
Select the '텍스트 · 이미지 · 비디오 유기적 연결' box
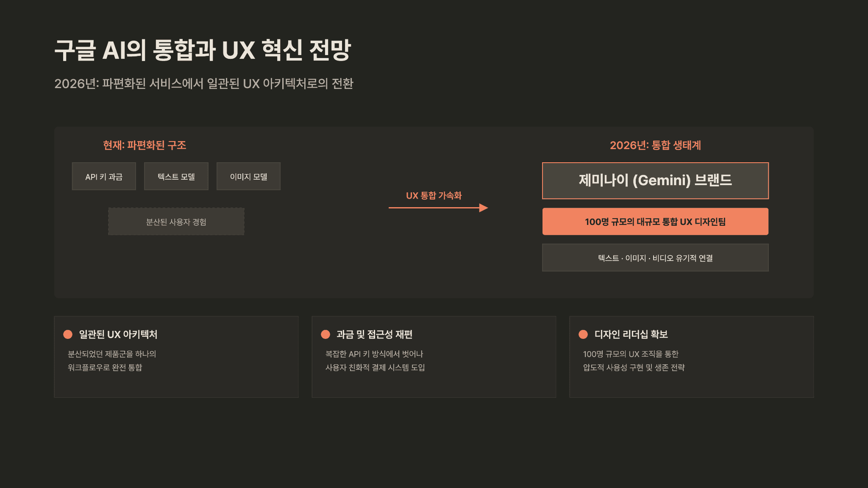click(655, 258)
